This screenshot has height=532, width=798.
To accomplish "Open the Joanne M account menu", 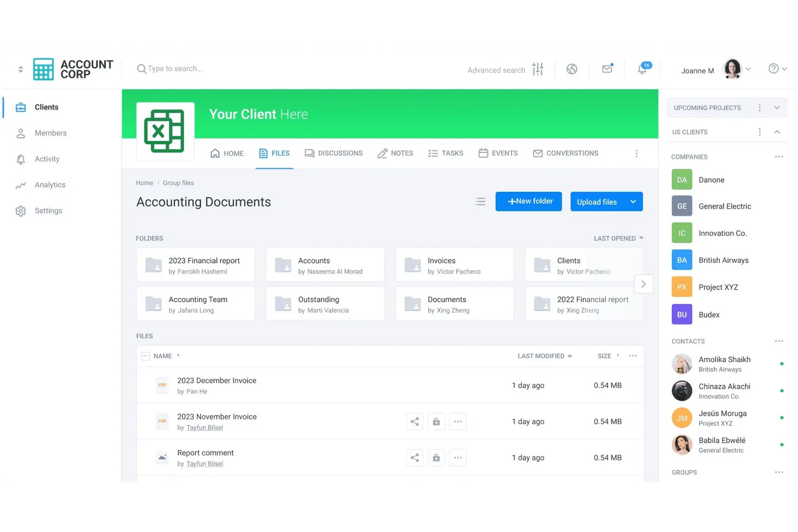I will (716, 70).
